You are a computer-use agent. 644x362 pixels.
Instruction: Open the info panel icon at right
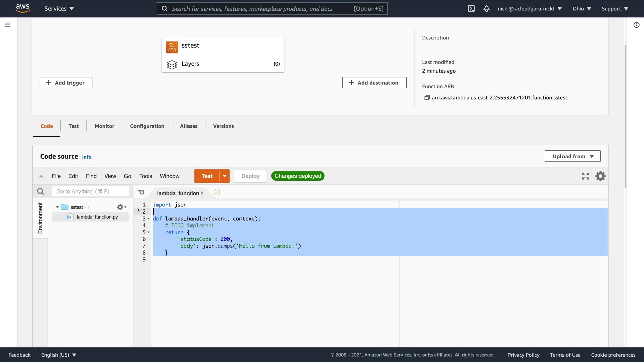tap(636, 25)
